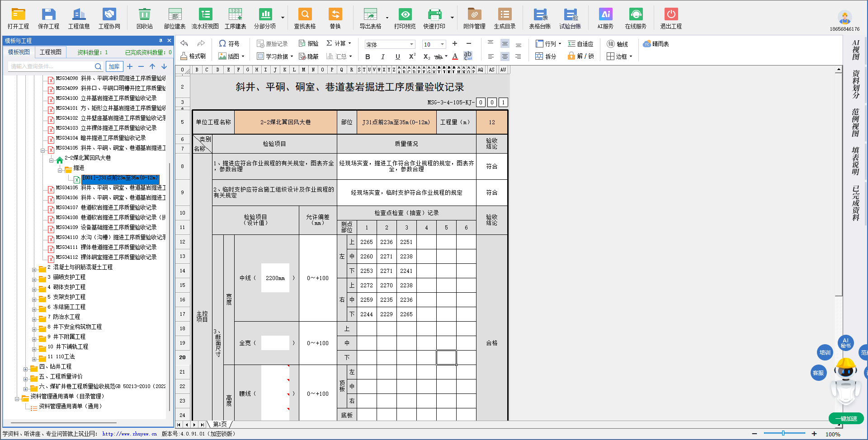Click the undo arrow icon
Image resolution: width=868 pixels, height=440 pixels.
coord(184,43)
